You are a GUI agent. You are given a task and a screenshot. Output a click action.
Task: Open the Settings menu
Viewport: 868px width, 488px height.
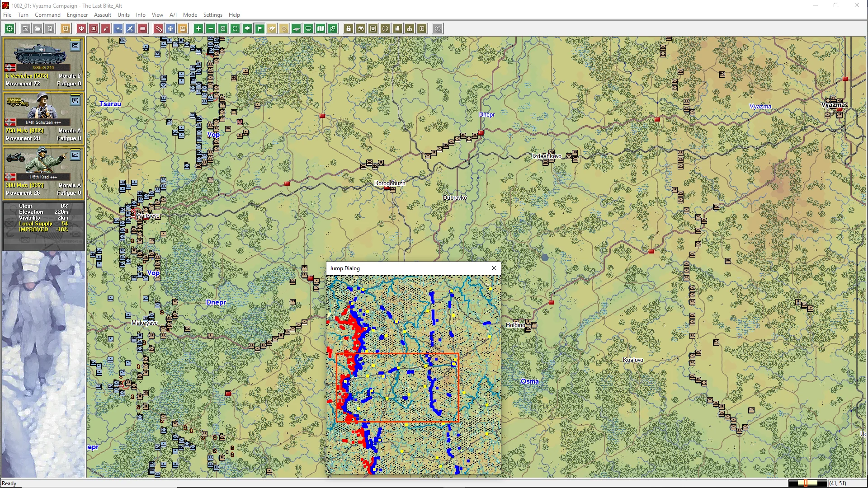[x=212, y=15]
